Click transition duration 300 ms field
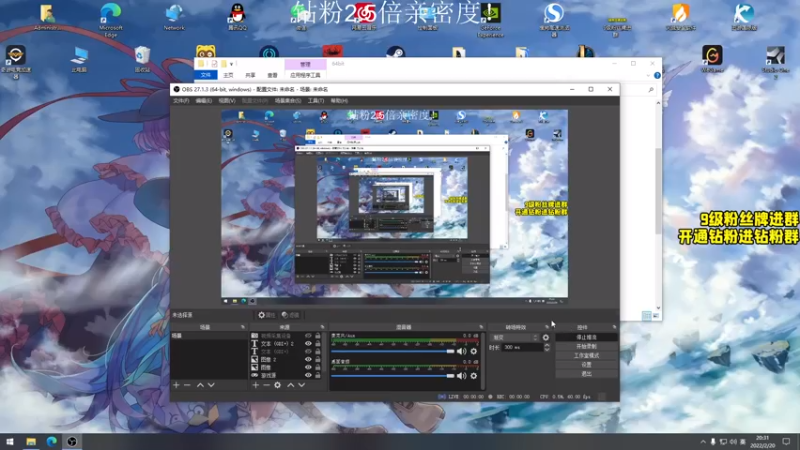Screen dimensions: 800x450 click(x=521, y=347)
